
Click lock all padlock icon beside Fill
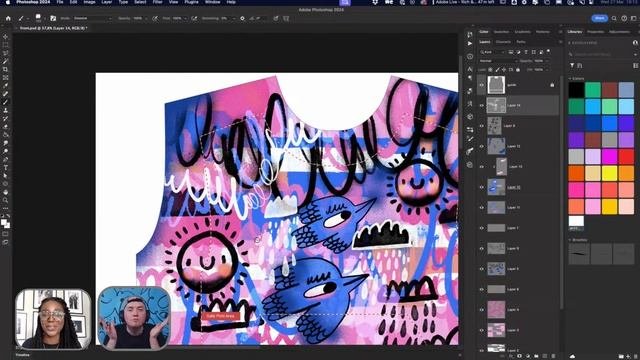click(x=518, y=70)
